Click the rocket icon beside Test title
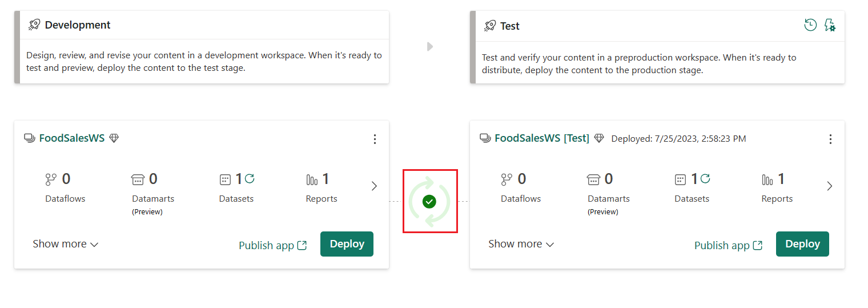Screen dimensions: 868x308 point(490,25)
